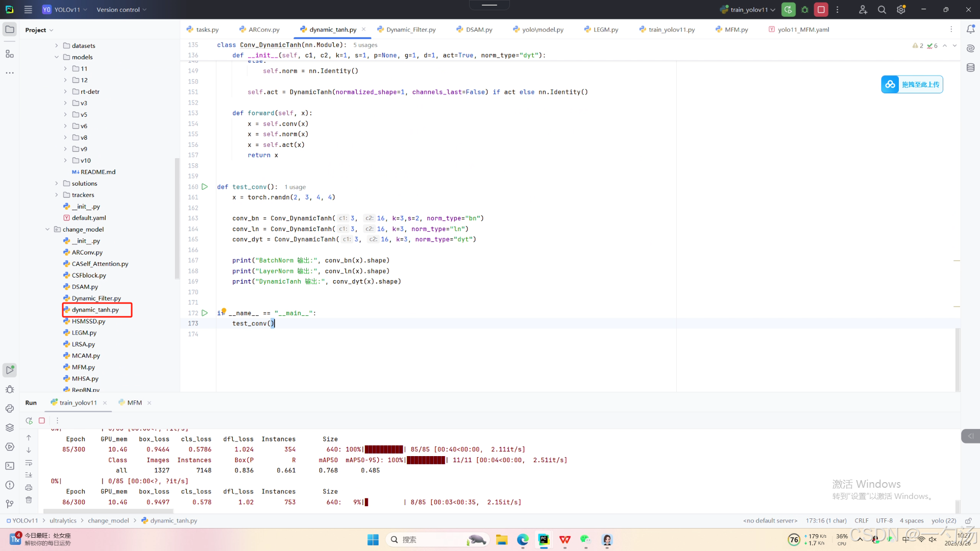Open IDE settings gear icon

tap(901, 10)
